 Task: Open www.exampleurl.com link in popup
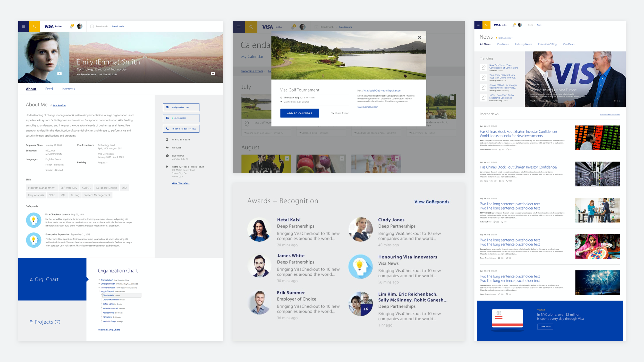(368, 107)
